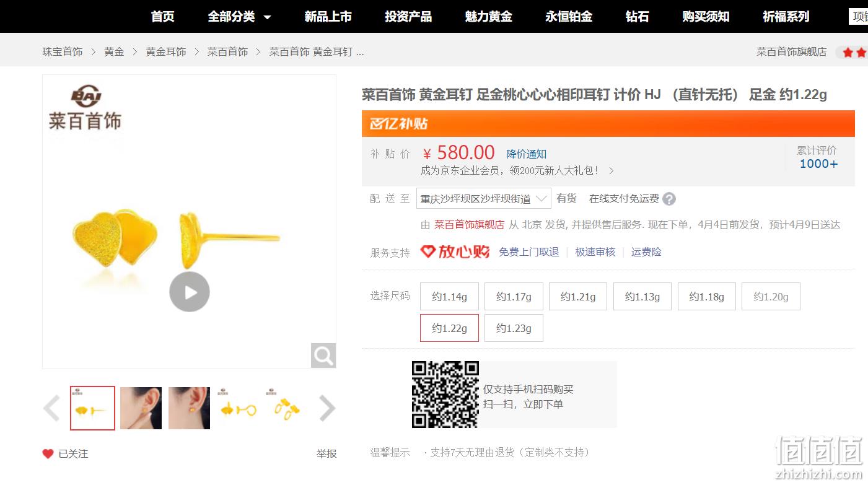Click the 举报 report link

[x=327, y=454]
